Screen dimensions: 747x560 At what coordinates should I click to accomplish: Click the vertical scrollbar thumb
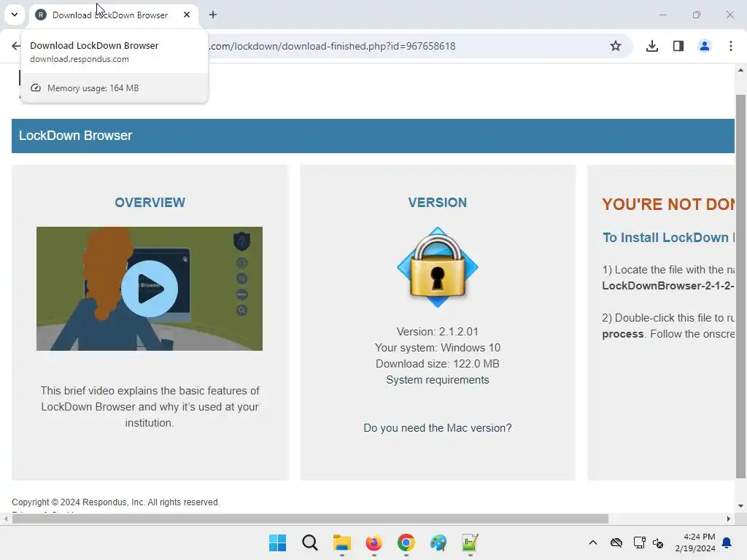[740, 286]
